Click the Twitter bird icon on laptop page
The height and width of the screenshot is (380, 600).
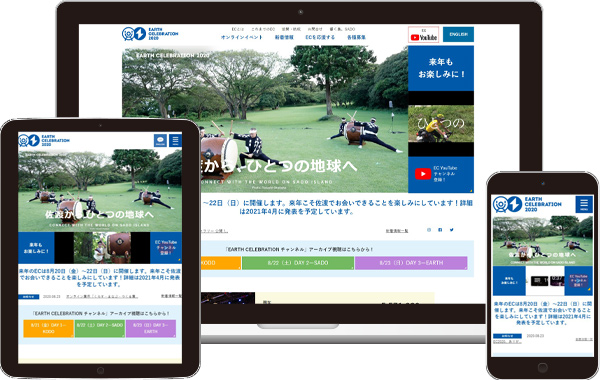coord(452,230)
